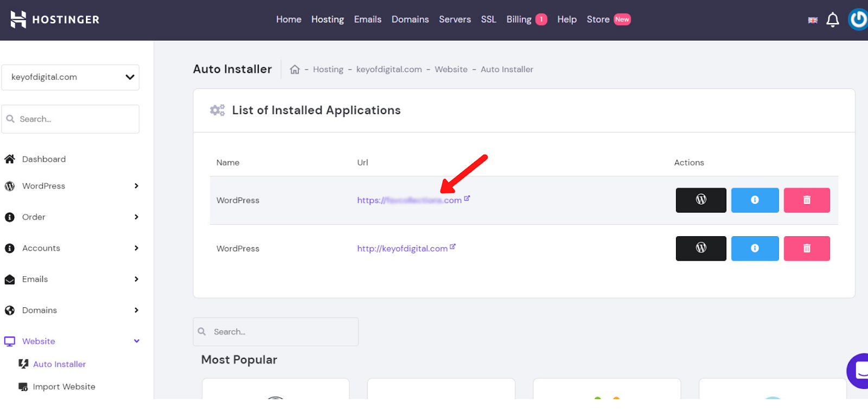The image size is (868, 411).
Task: Open SSL in the top navigation
Action: [488, 20]
